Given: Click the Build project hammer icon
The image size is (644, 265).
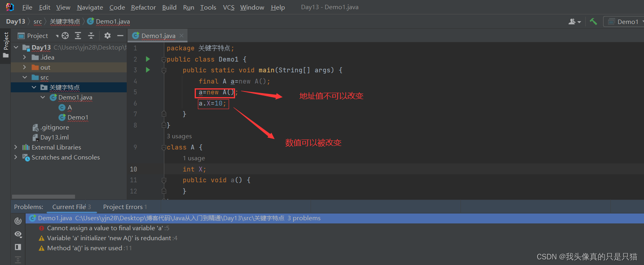Looking at the screenshot, I should [593, 22].
